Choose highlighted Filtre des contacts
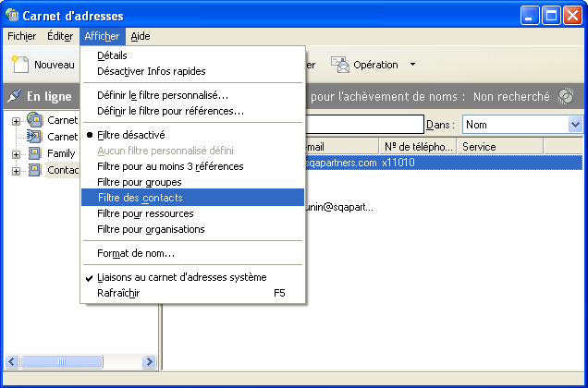588x388 pixels. click(192, 198)
